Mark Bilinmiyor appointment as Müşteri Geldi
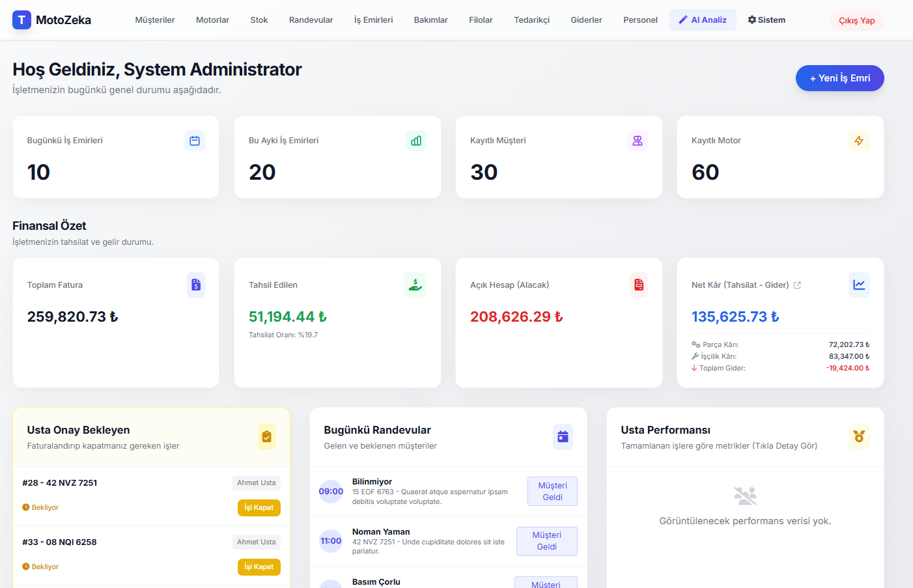913x588 pixels. (552, 492)
